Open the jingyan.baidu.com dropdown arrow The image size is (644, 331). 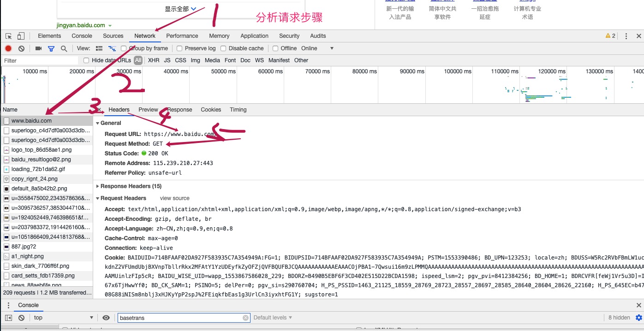pos(110,26)
